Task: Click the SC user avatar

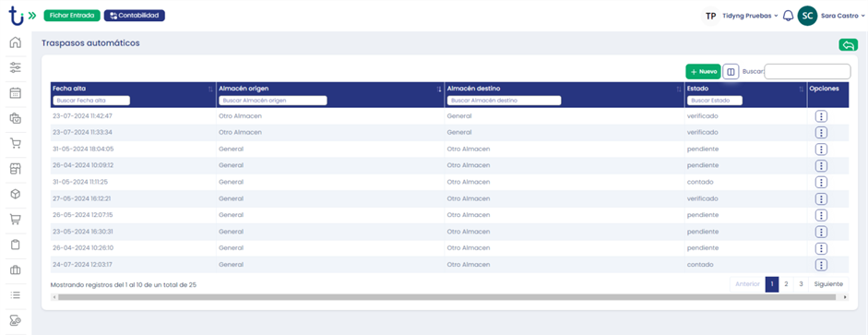Action: point(807,16)
